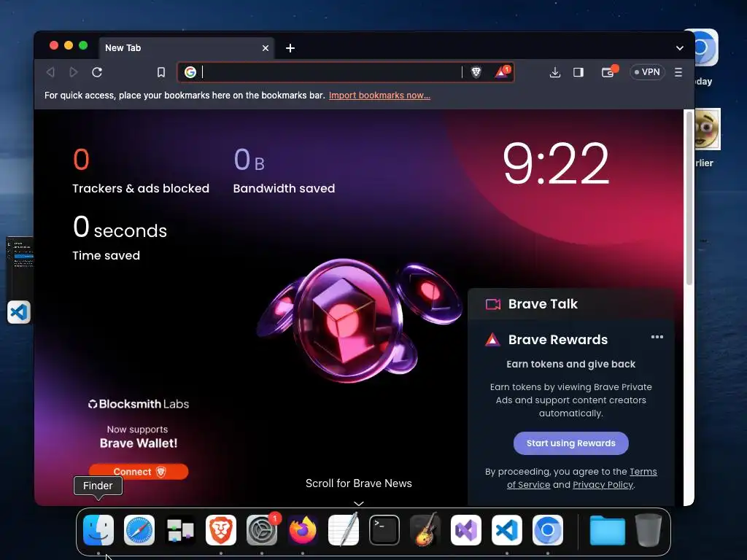
Task: Click VS Code icon at left screen edge
Action: pyautogui.click(x=19, y=312)
